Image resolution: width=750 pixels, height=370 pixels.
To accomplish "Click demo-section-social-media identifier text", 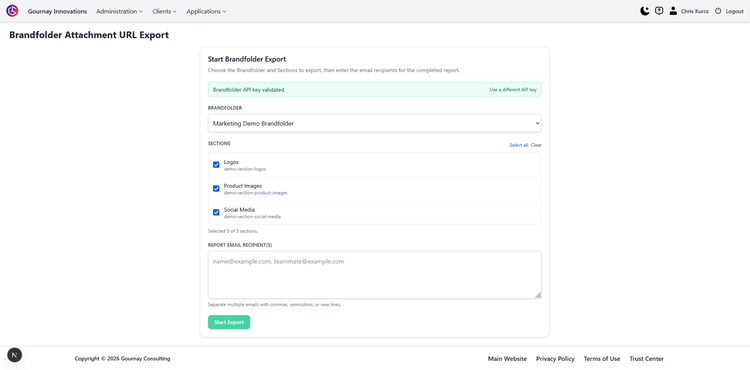I will pyautogui.click(x=252, y=217).
